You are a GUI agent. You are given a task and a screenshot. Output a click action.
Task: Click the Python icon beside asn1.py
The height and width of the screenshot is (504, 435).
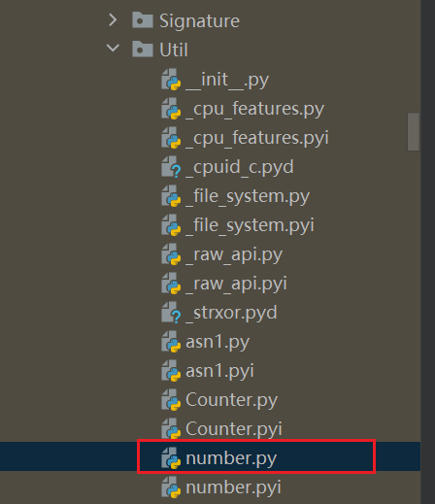click(171, 342)
